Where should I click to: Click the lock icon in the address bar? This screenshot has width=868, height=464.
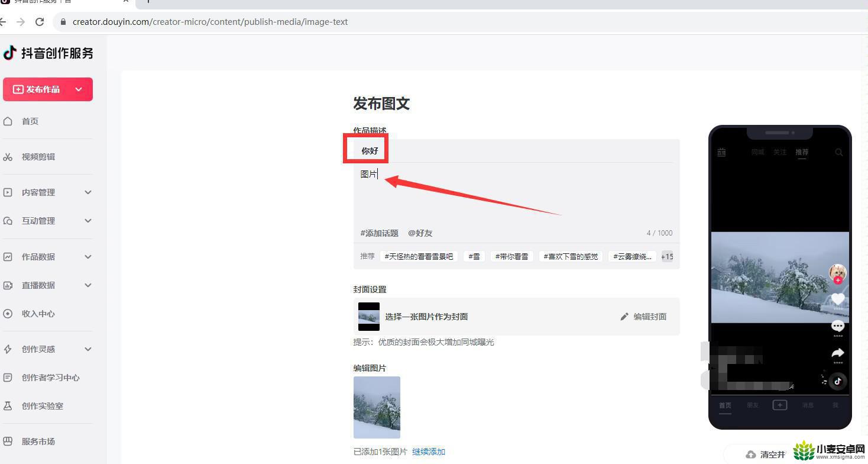point(63,22)
